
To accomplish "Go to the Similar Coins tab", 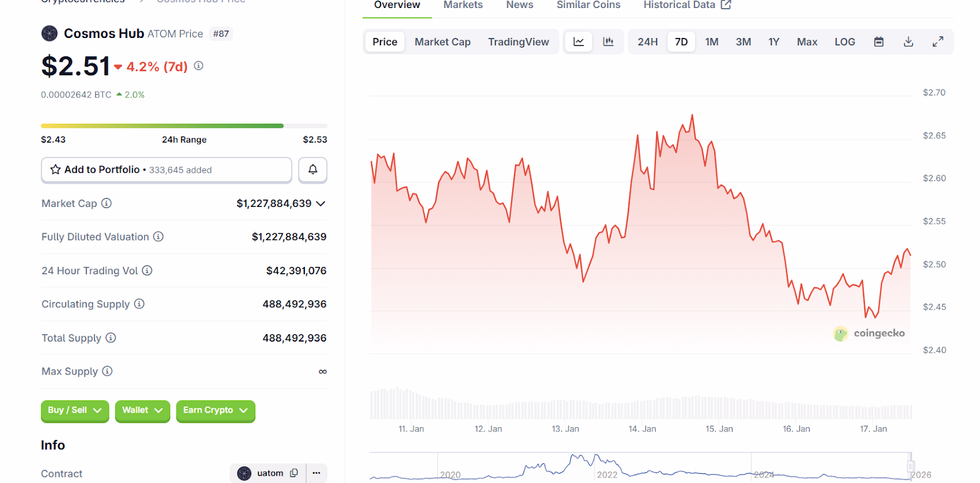I will coord(588,5).
